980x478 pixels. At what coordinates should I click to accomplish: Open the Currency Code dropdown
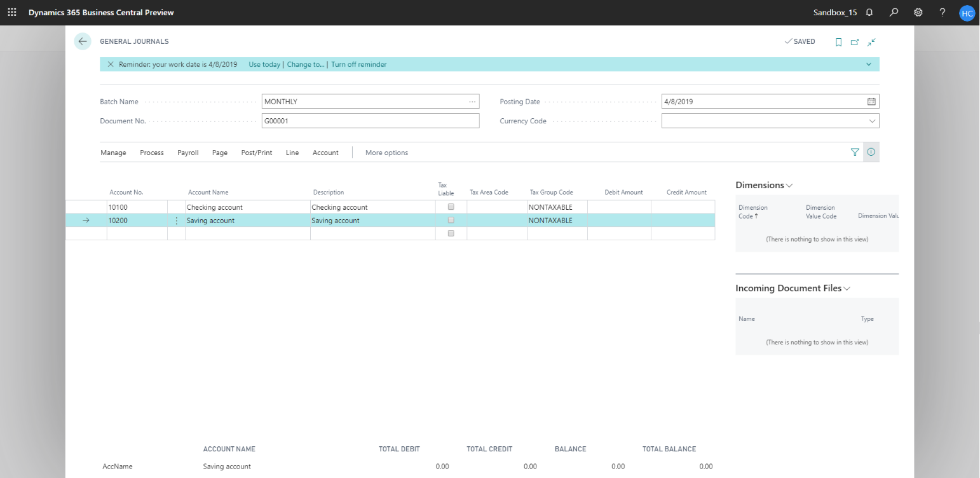click(872, 121)
